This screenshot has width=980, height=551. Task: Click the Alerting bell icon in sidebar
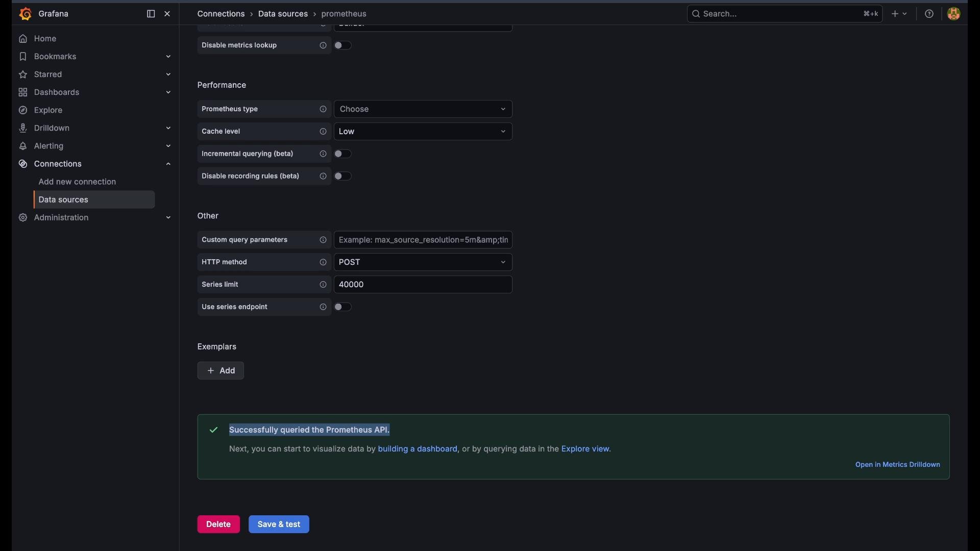pos(23,146)
